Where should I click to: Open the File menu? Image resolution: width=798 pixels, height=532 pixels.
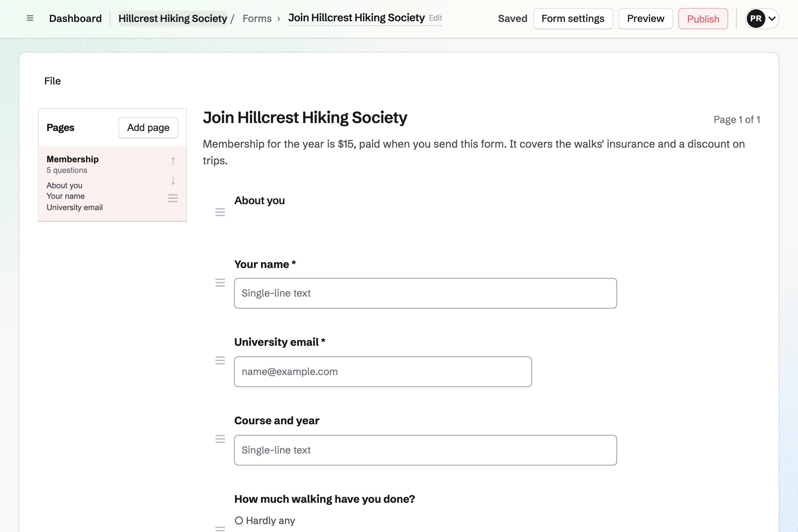[53, 81]
